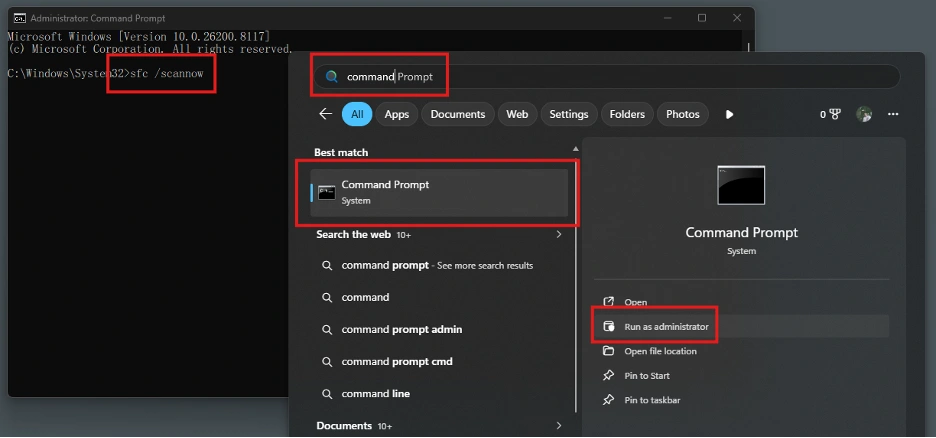Viewport: 936px width, 438px height.
Task: Click the 'command prompt - See more search results' suggestion
Action: click(x=439, y=266)
